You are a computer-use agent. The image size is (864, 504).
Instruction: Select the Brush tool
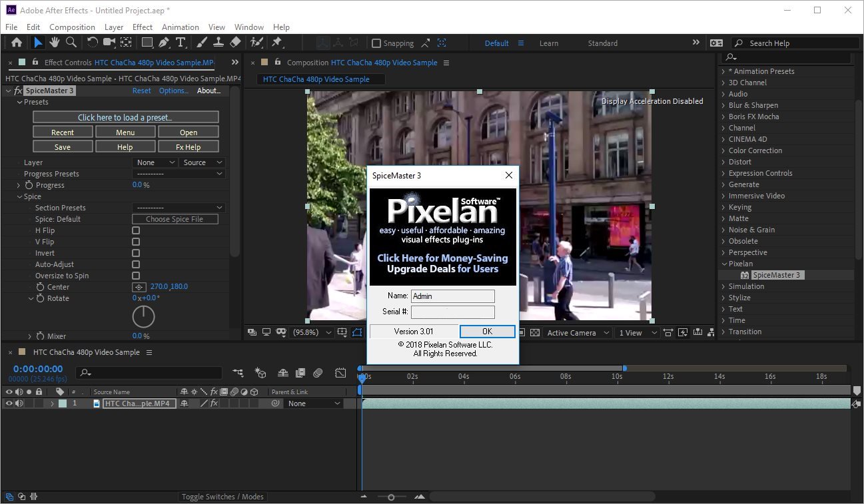tap(202, 43)
